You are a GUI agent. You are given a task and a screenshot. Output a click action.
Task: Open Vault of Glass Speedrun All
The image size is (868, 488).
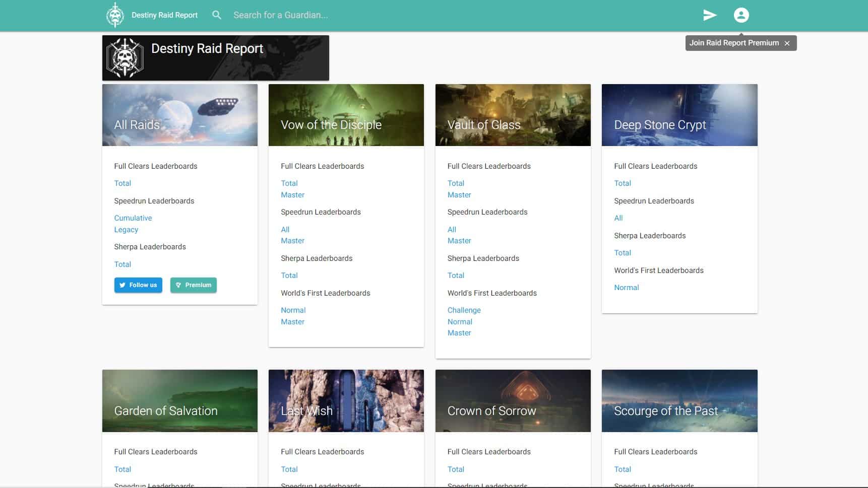point(452,230)
